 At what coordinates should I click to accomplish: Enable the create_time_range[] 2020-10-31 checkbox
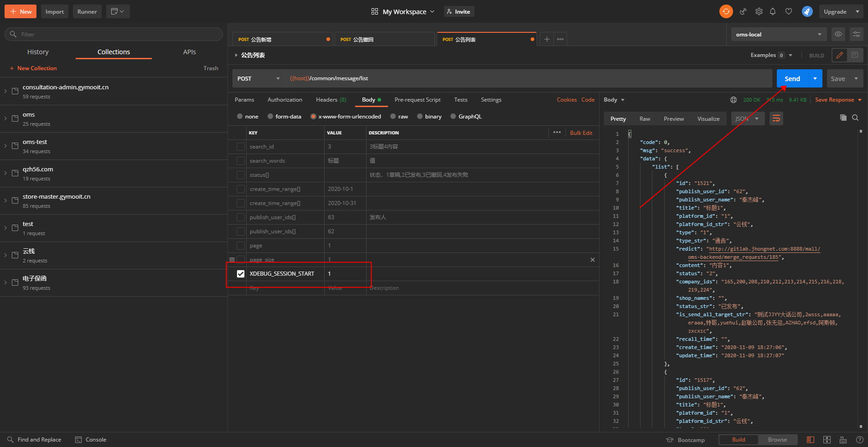pyautogui.click(x=240, y=203)
